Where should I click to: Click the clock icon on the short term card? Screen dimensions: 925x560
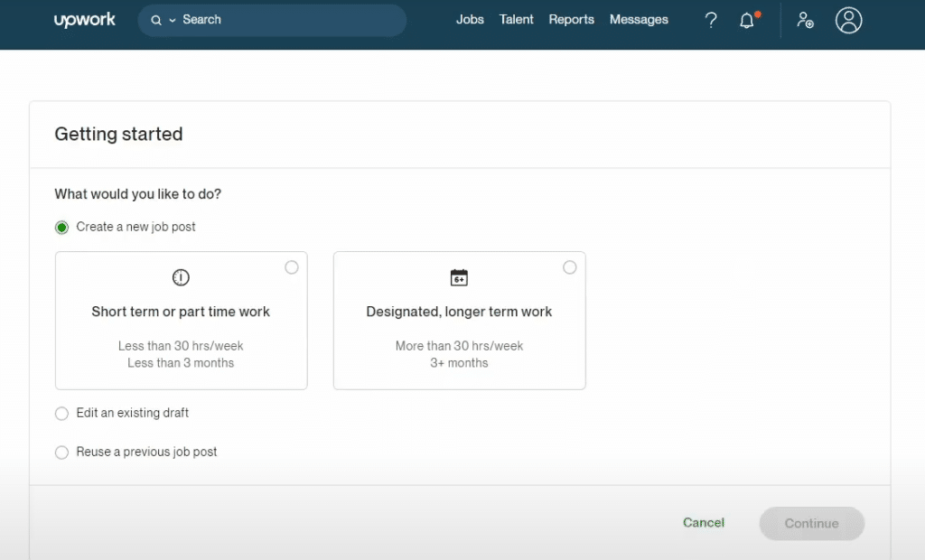181,277
